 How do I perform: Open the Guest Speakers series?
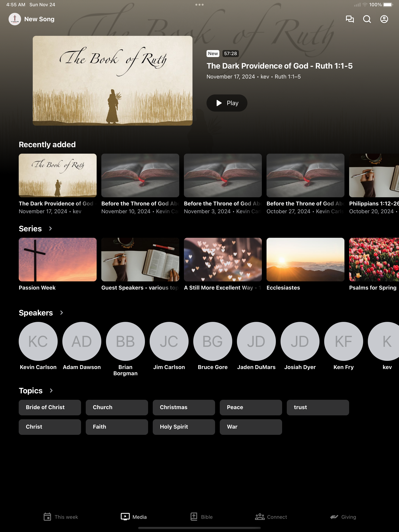point(140,260)
